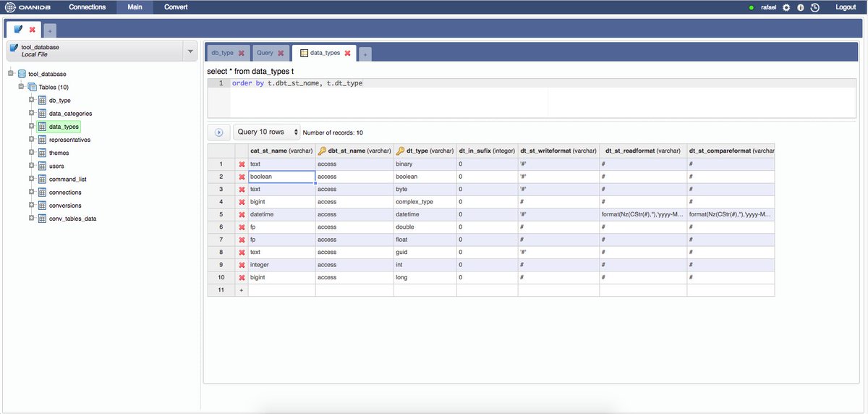Delete row 3 with byte type
The width and height of the screenshot is (868, 414).
(242, 189)
